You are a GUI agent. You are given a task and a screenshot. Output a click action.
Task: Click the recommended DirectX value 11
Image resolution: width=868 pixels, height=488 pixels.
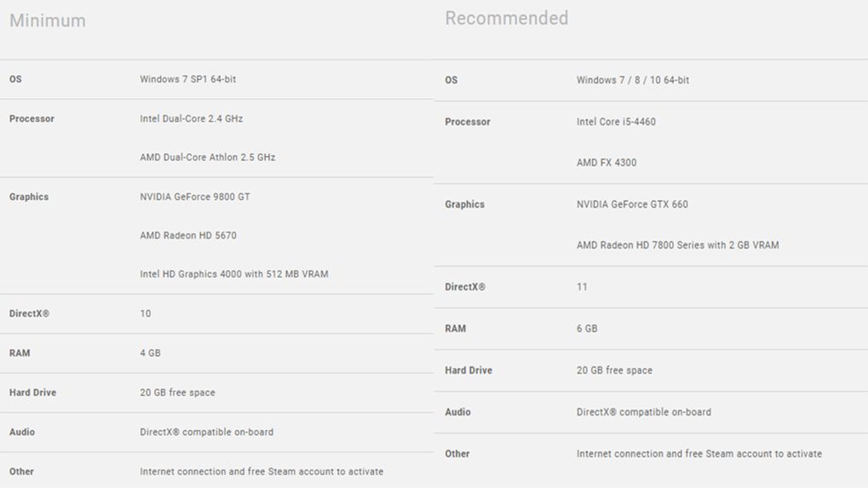tap(582, 287)
